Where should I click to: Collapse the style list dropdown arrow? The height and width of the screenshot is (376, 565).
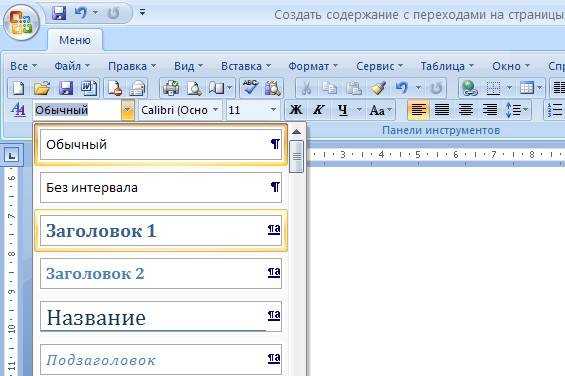(128, 110)
